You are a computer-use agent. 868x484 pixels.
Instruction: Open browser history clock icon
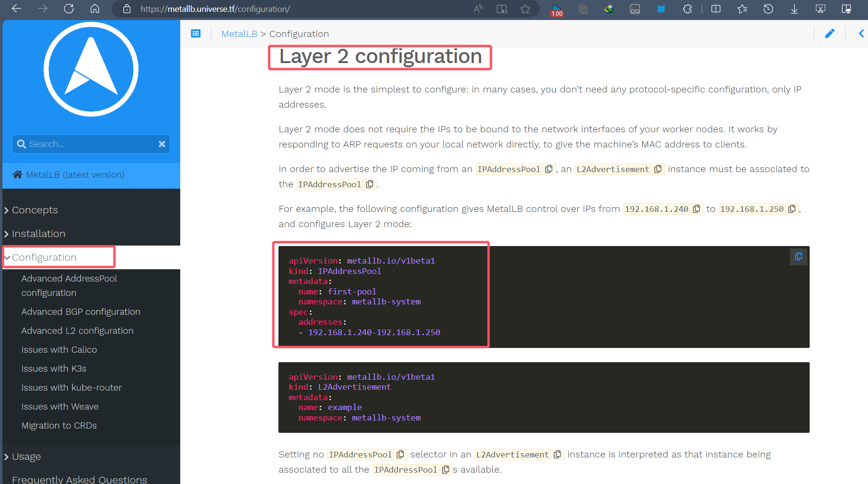768,9
